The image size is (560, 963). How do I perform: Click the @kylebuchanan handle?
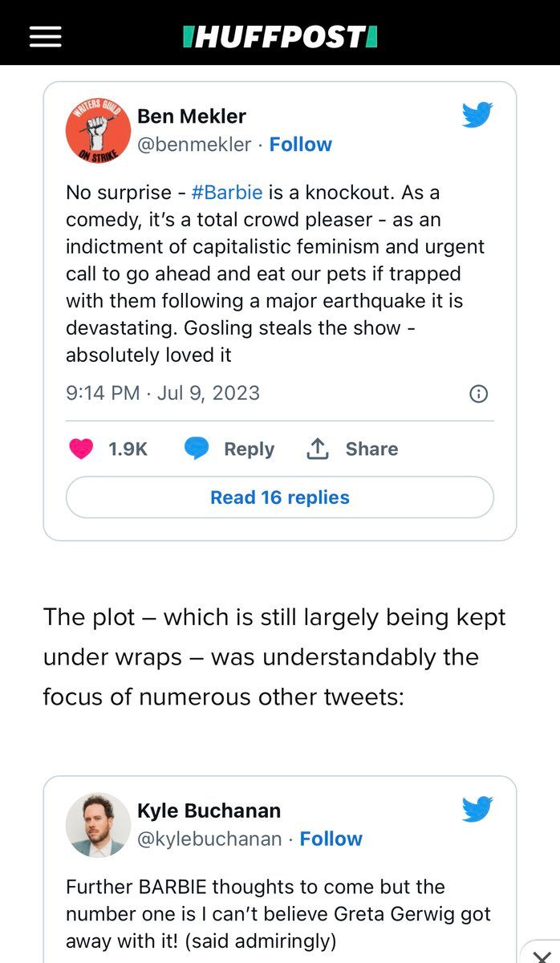pos(209,839)
